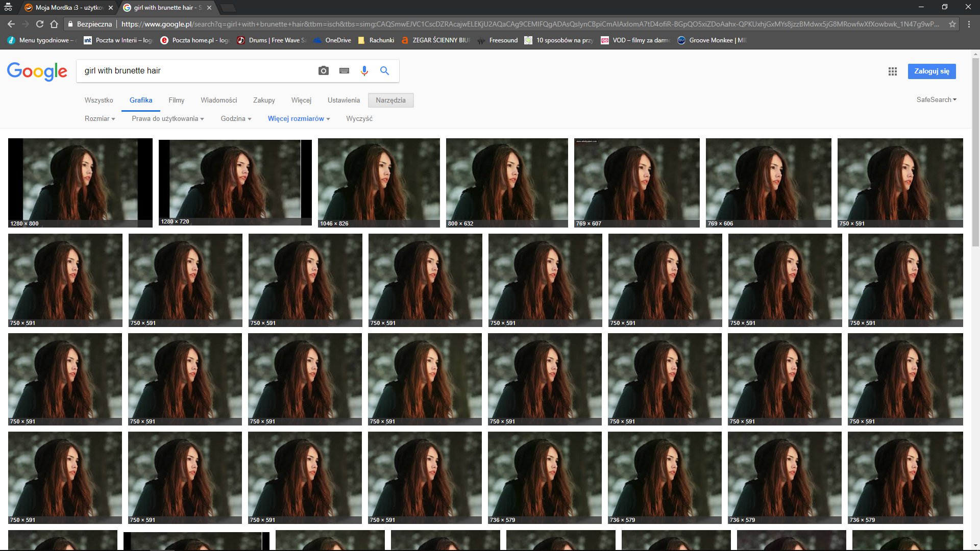The image size is (980, 551).
Task: Expand the Rozmiar filter dropdown
Action: (x=100, y=119)
